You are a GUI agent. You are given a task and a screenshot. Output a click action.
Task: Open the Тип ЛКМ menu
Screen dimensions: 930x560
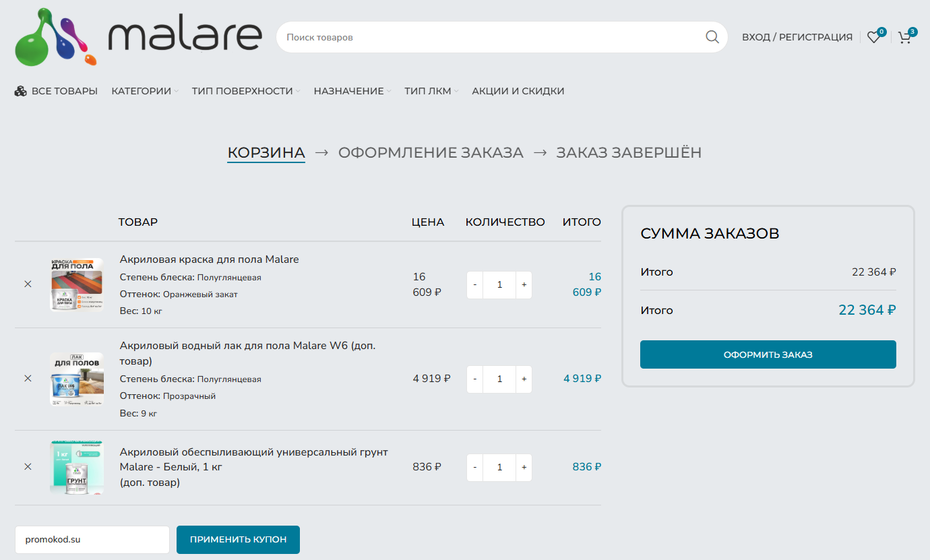(x=431, y=91)
